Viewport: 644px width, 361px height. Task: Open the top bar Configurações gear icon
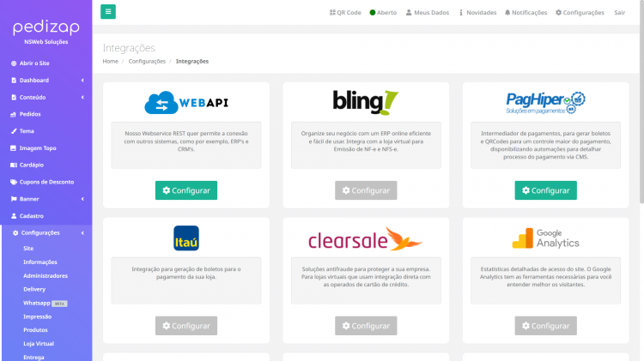(x=559, y=13)
